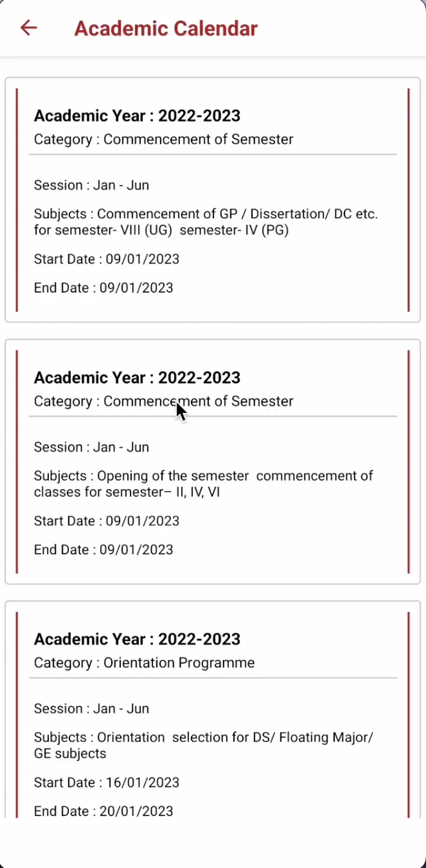Click End Date in Opening of semester card
The height and width of the screenshot is (868, 426).
pos(103,549)
